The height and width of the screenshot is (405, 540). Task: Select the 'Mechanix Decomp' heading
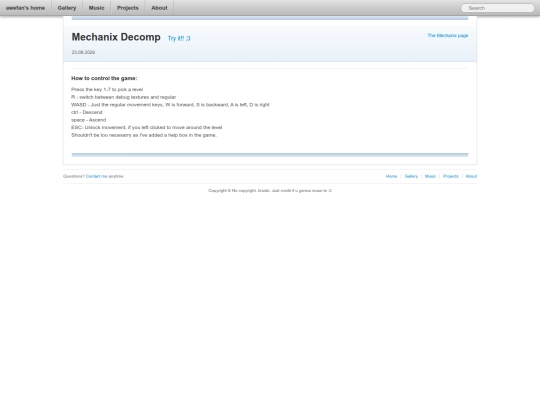pos(116,37)
